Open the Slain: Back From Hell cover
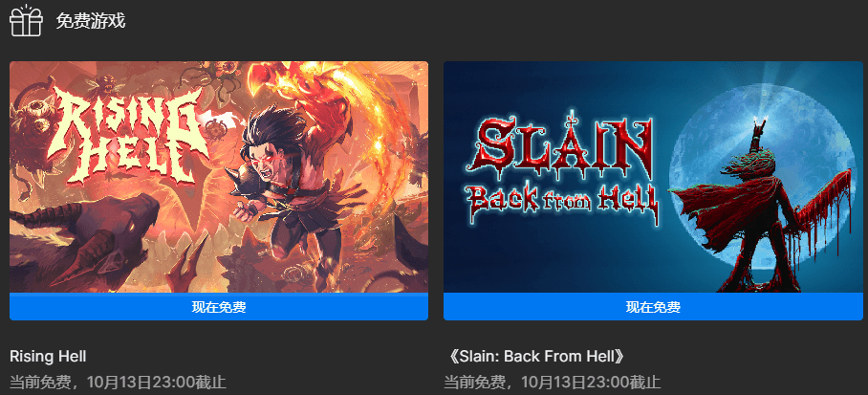 pos(653,177)
